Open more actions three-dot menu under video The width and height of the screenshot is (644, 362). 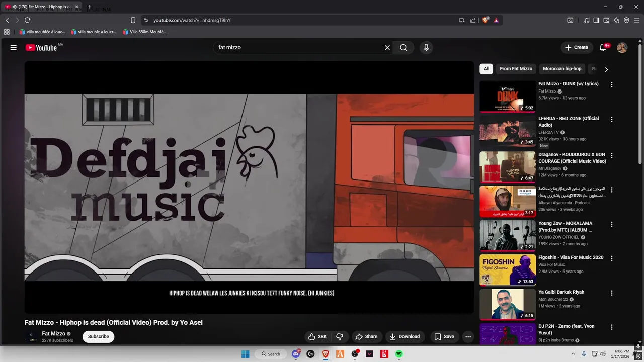point(468,336)
